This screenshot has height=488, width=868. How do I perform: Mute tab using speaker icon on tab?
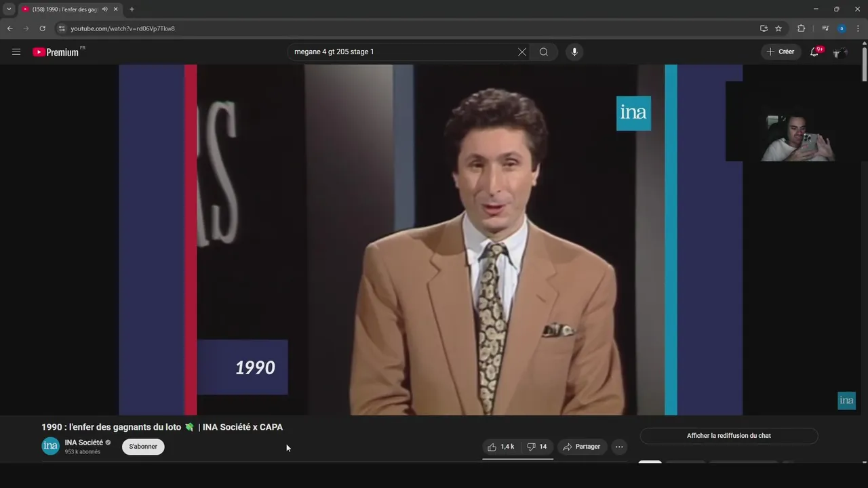click(x=104, y=9)
